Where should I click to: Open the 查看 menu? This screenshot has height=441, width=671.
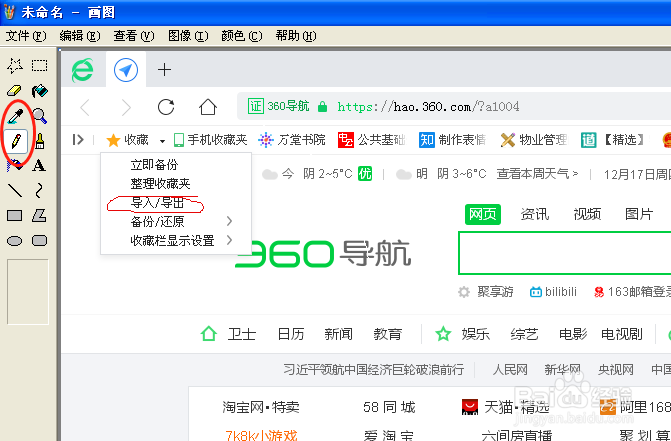click(134, 36)
